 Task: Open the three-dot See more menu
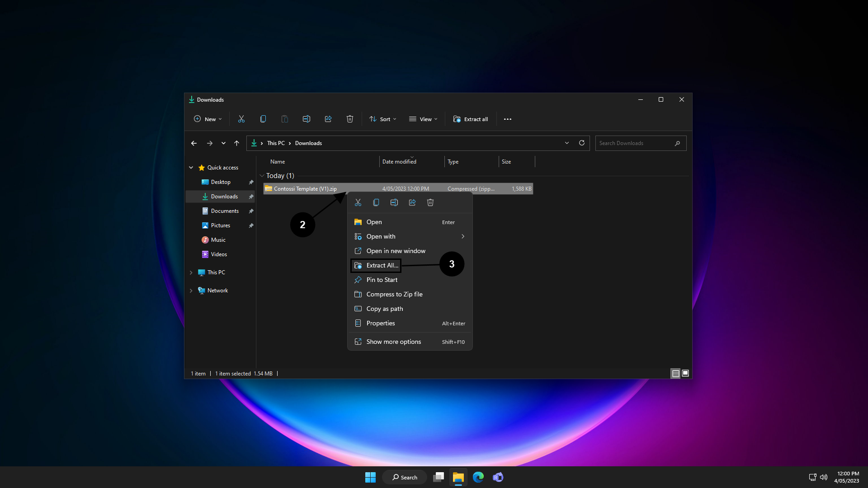tap(508, 119)
